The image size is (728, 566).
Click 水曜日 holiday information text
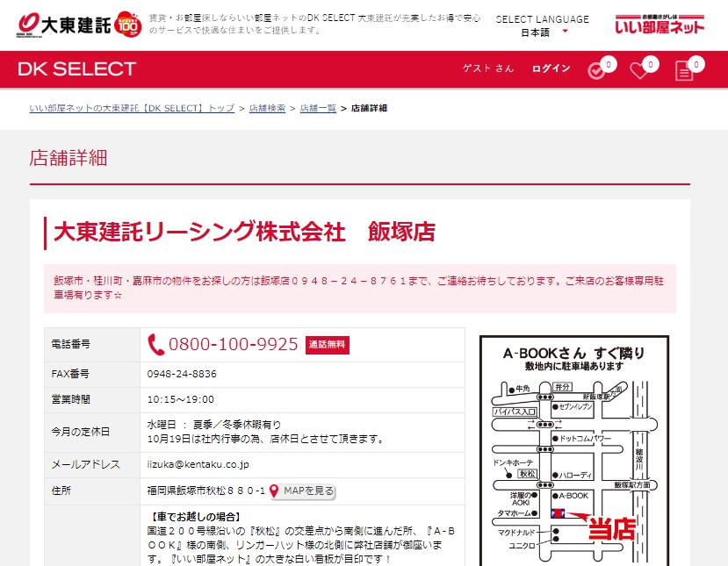pos(214,425)
